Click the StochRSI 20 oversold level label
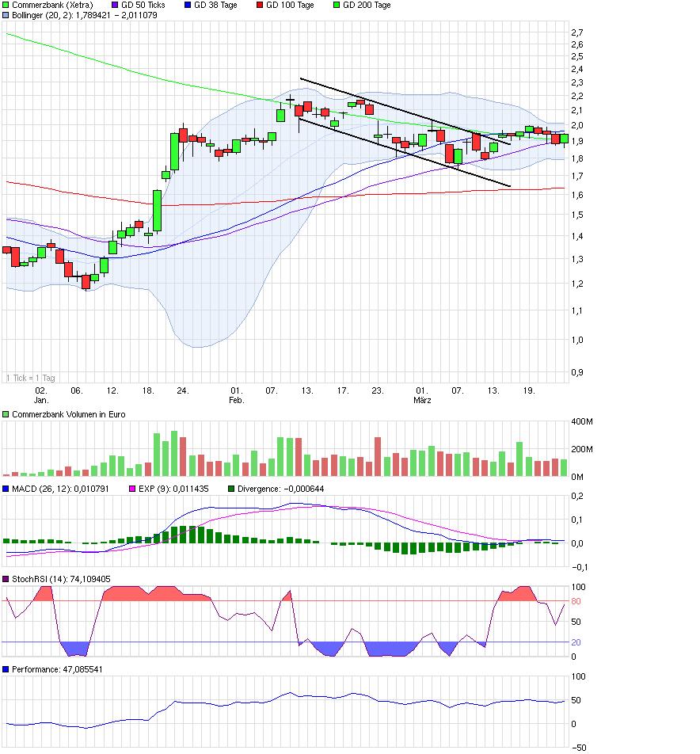 pyautogui.click(x=576, y=642)
